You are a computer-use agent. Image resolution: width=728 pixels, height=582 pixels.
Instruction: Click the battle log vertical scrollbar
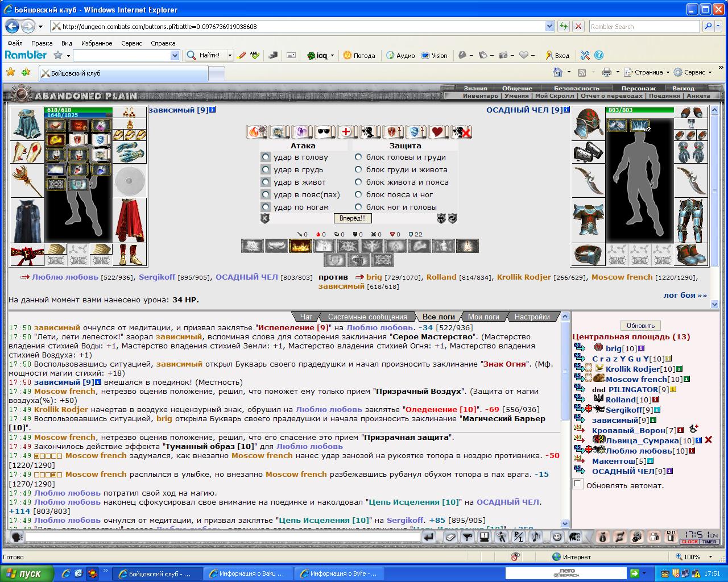point(565,420)
